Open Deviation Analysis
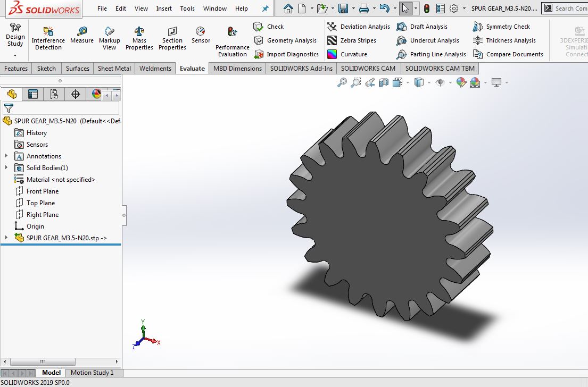 coord(359,27)
